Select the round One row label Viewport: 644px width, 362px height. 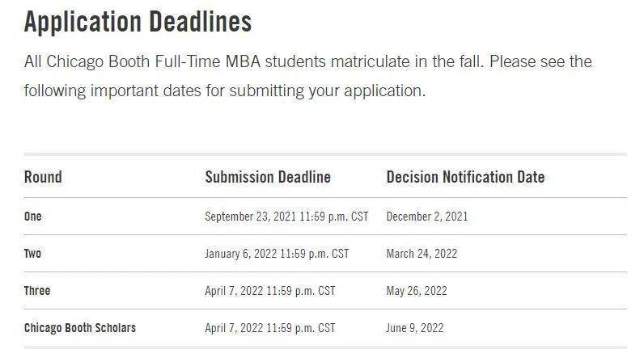(x=33, y=217)
